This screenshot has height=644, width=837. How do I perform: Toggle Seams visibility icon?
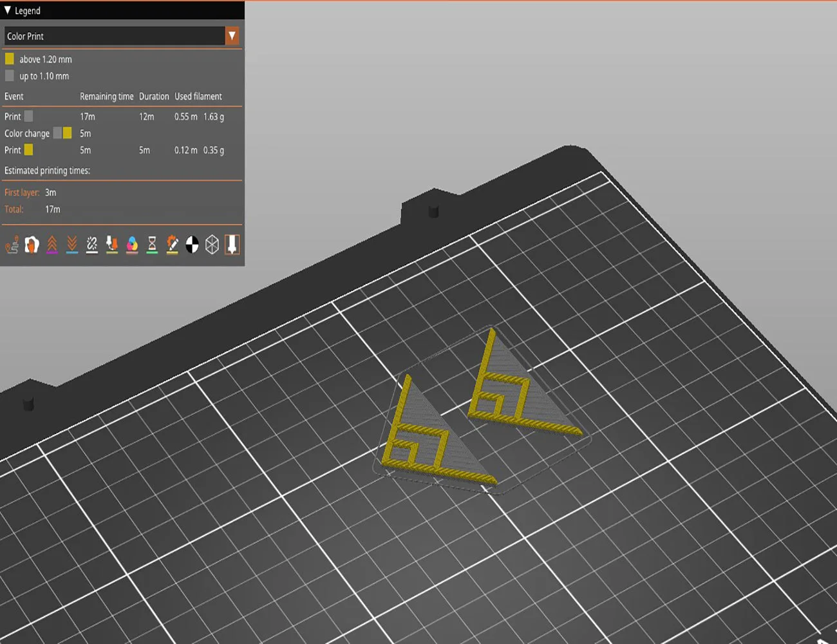(92, 245)
